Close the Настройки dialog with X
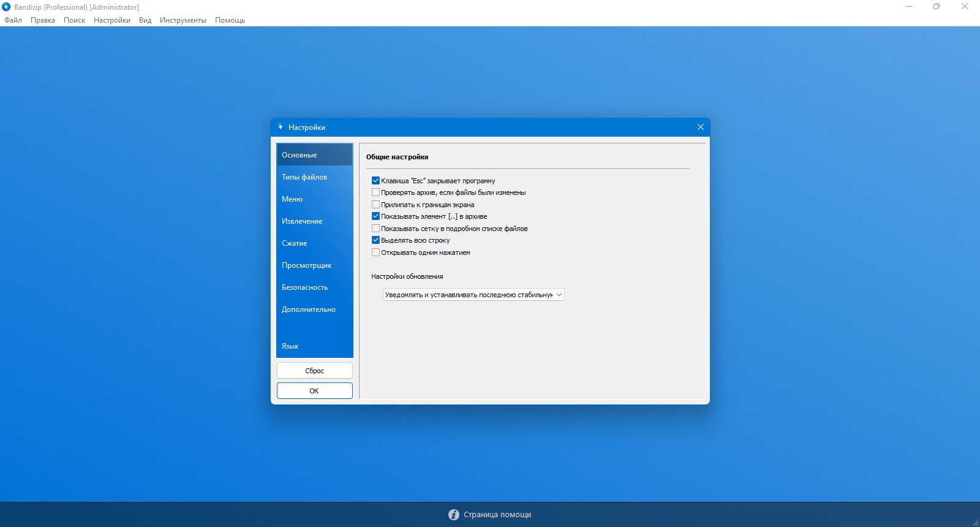 (700, 127)
